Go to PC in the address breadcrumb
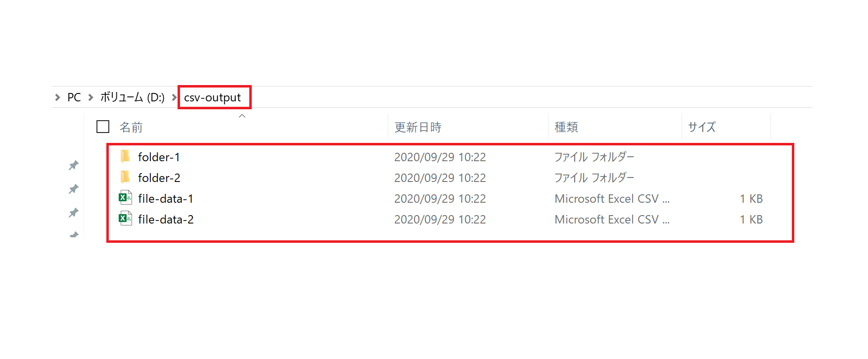The height and width of the screenshot is (359, 868). pyautogui.click(x=74, y=97)
